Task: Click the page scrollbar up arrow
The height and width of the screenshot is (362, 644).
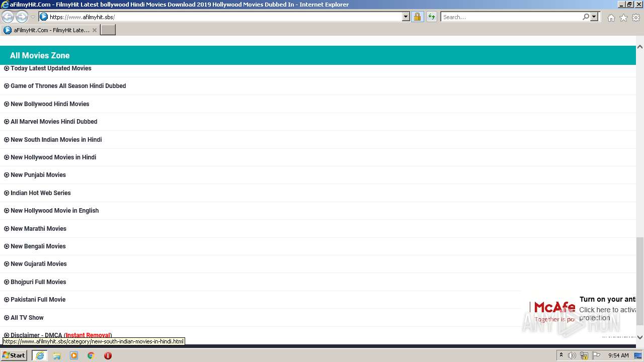Action: pos(640,47)
